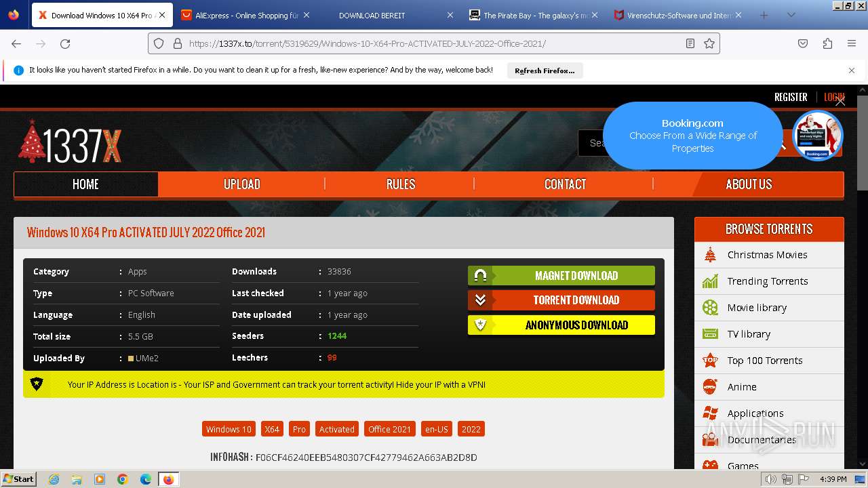Screen dimensions: 868x488
Task: Launch Internet Explorer from the taskbar
Action: (54, 479)
